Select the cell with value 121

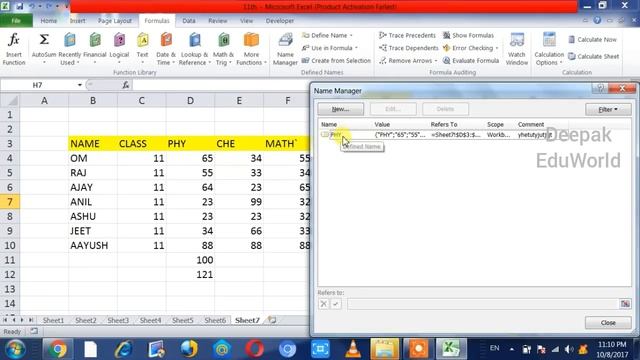[190, 274]
